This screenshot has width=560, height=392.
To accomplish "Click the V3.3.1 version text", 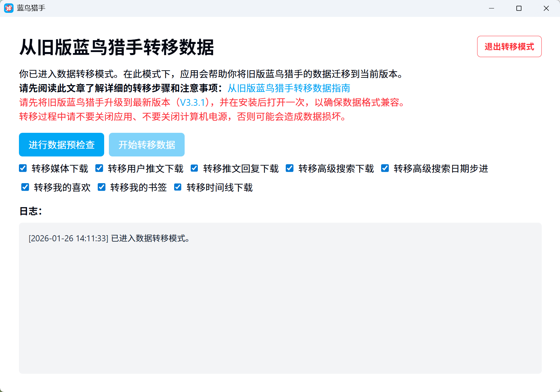I will click(x=193, y=102).
